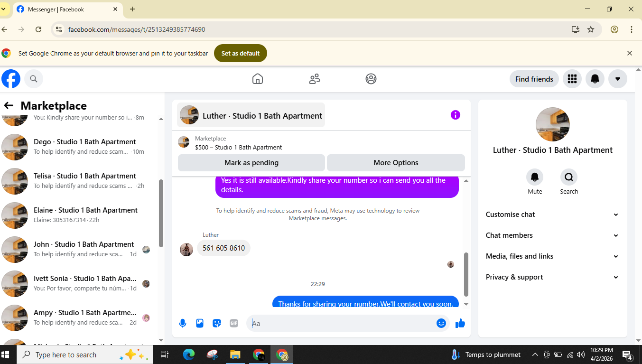Image resolution: width=642 pixels, height=364 pixels.
Task: Open the tab search dropdown
Action: pyautogui.click(x=3, y=9)
